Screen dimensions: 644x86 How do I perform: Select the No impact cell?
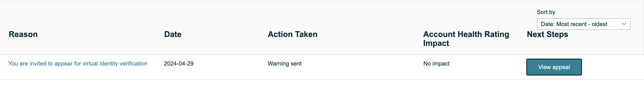[436, 63]
